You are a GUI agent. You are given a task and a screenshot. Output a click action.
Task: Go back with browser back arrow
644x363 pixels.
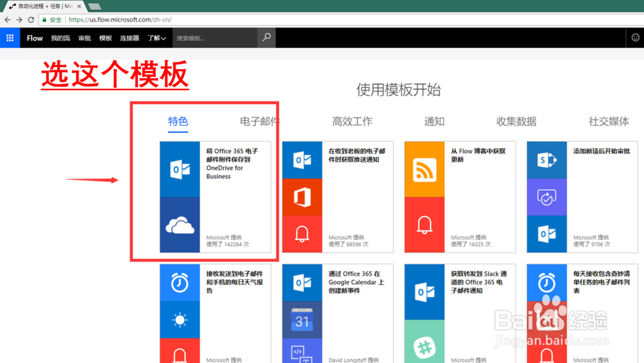click(x=7, y=19)
